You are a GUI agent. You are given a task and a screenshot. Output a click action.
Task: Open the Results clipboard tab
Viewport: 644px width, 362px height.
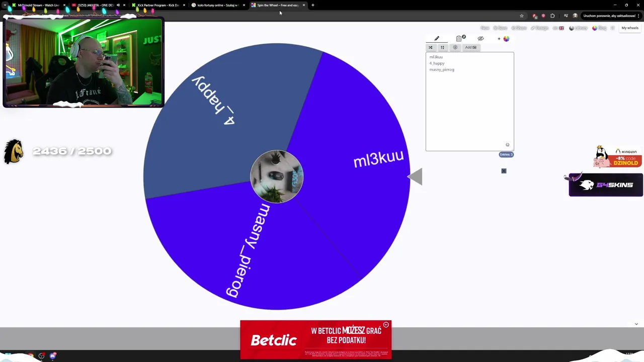(x=460, y=39)
